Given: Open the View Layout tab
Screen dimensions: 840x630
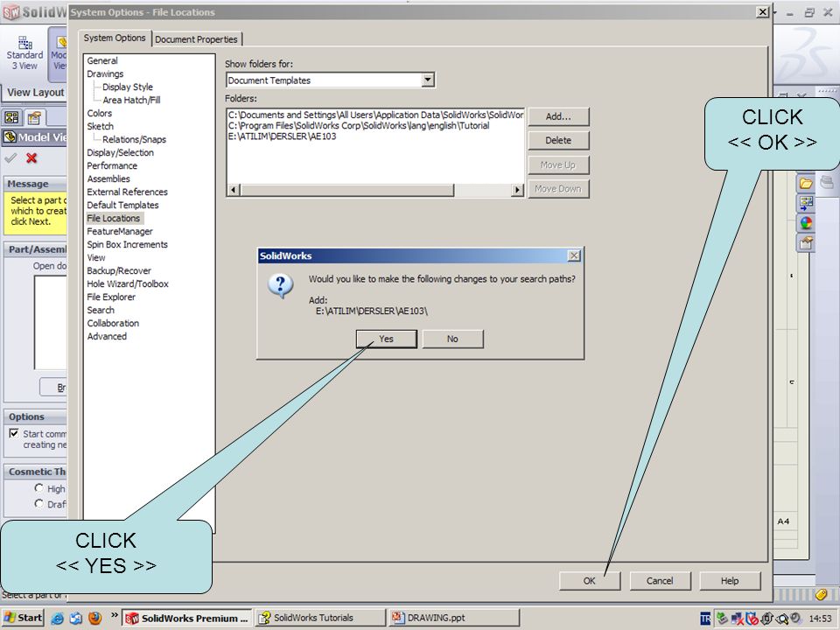Looking at the screenshot, I should [x=35, y=93].
